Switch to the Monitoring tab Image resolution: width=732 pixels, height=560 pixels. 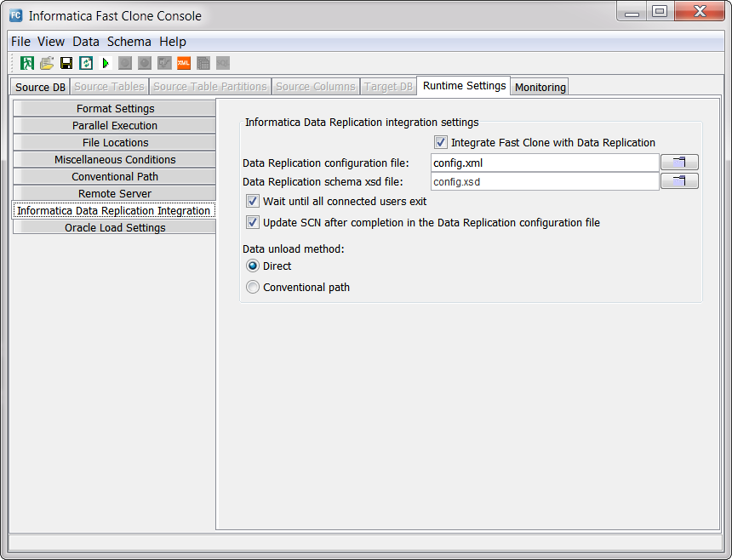click(x=540, y=87)
